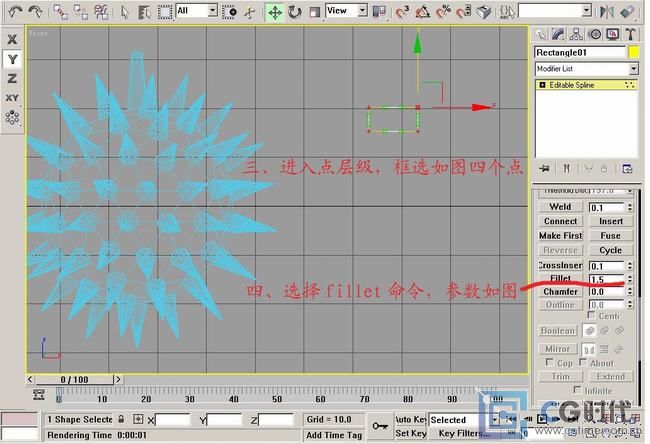Click the Cycle button
The height and width of the screenshot is (444, 650).
[611, 250]
